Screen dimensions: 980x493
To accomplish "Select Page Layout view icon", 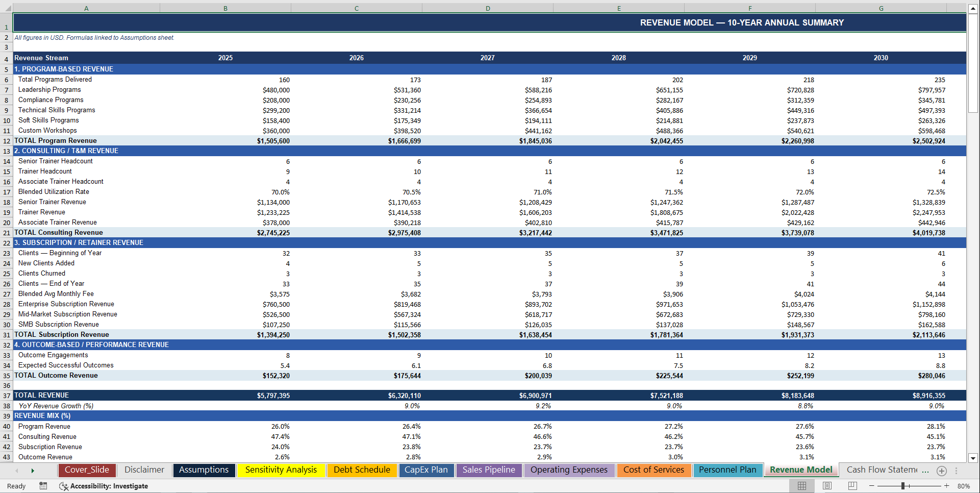I will 827,486.
